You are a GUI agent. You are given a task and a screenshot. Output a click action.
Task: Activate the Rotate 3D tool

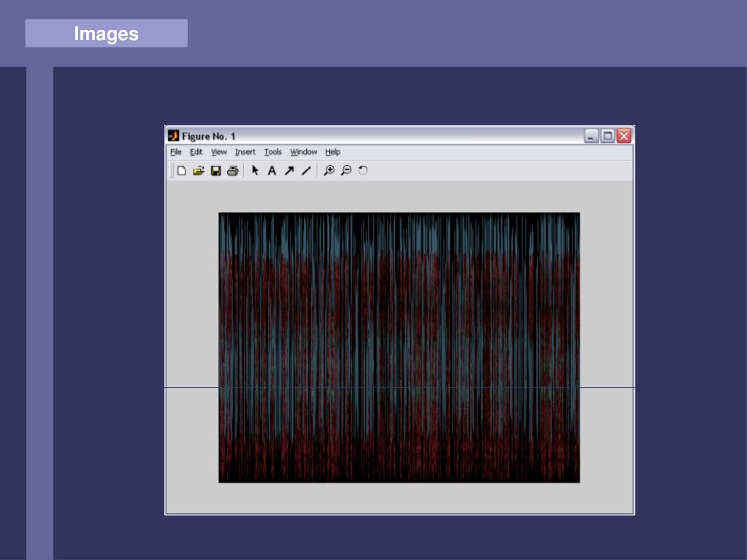pyautogui.click(x=363, y=170)
